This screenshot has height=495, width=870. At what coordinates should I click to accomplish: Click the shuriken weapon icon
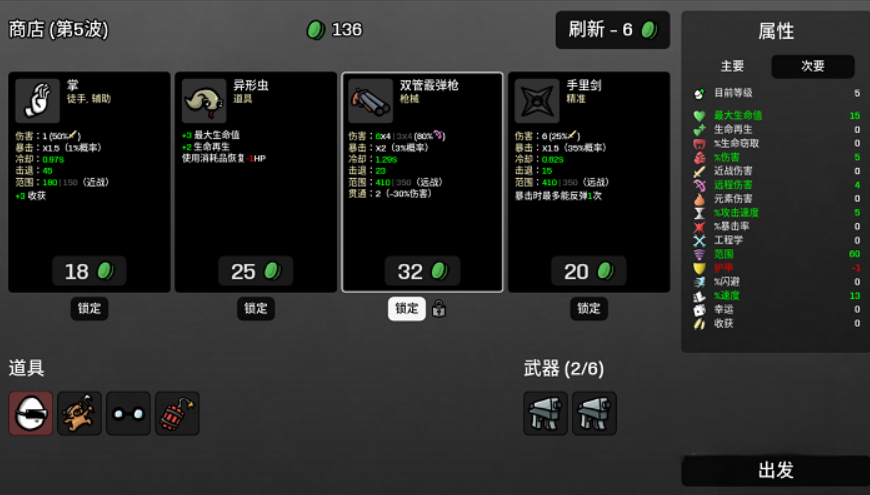tap(537, 101)
